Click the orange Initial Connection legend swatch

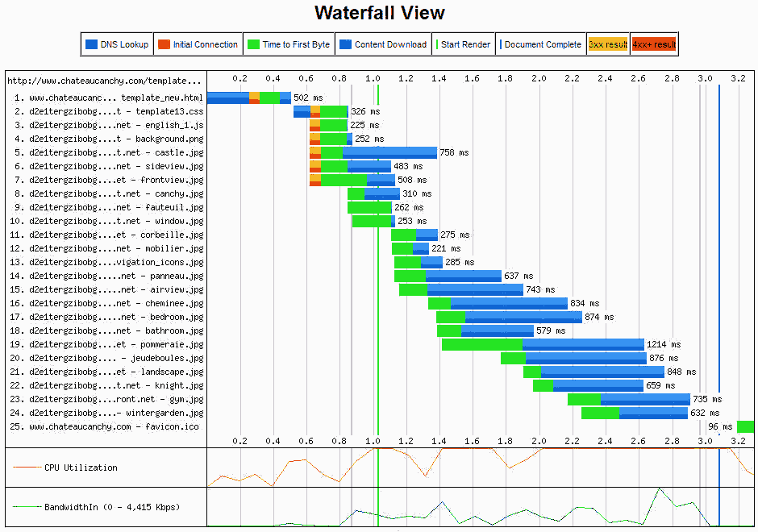164,44
